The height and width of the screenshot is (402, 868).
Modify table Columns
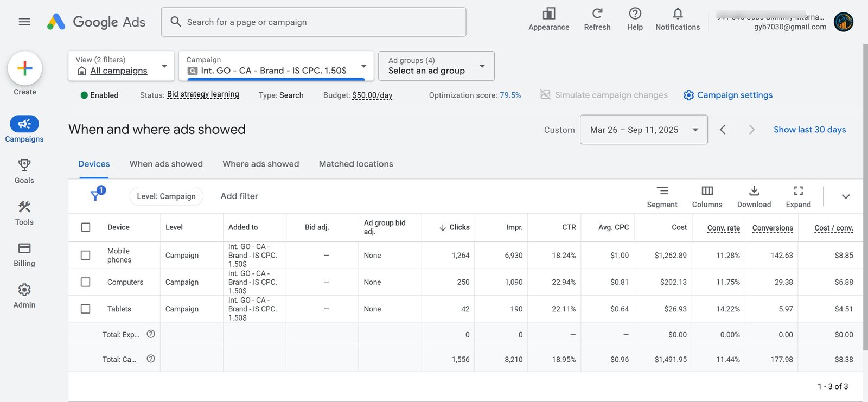tap(707, 196)
